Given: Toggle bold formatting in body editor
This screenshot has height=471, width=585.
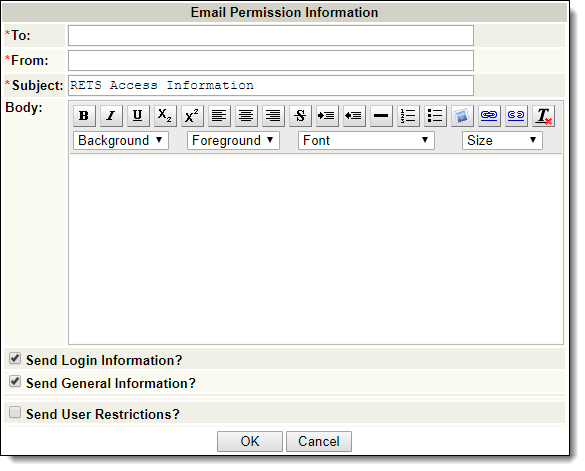Looking at the screenshot, I should 84,116.
